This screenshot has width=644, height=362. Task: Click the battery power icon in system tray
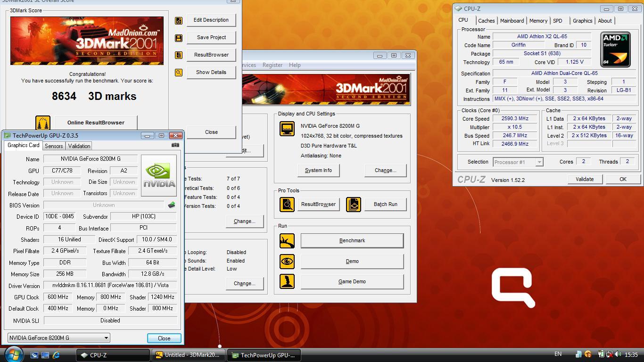601,354
